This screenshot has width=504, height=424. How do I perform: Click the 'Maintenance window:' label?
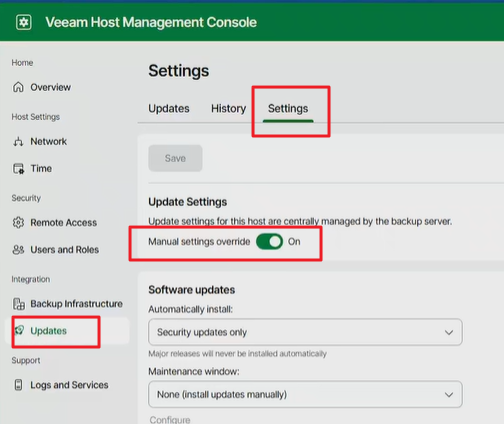coord(194,371)
